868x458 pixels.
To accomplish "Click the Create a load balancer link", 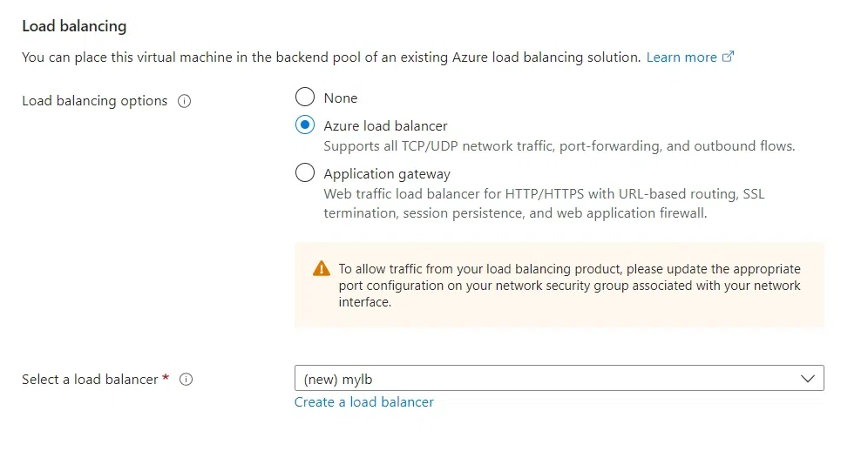I will 363,402.
